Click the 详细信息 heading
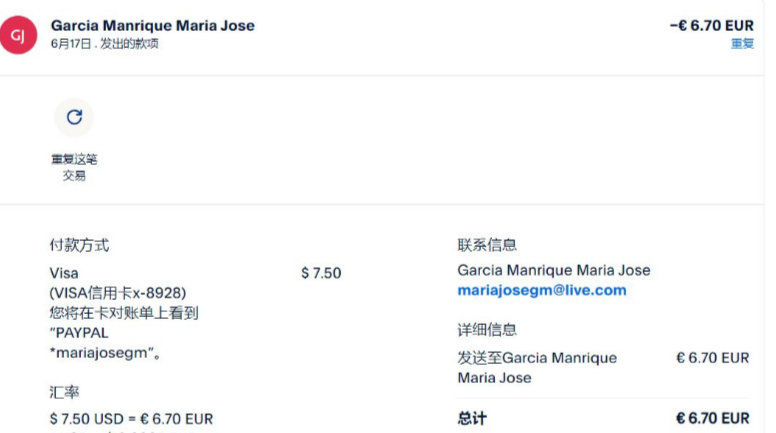This screenshot has width=776, height=433. pyautogui.click(x=487, y=329)
